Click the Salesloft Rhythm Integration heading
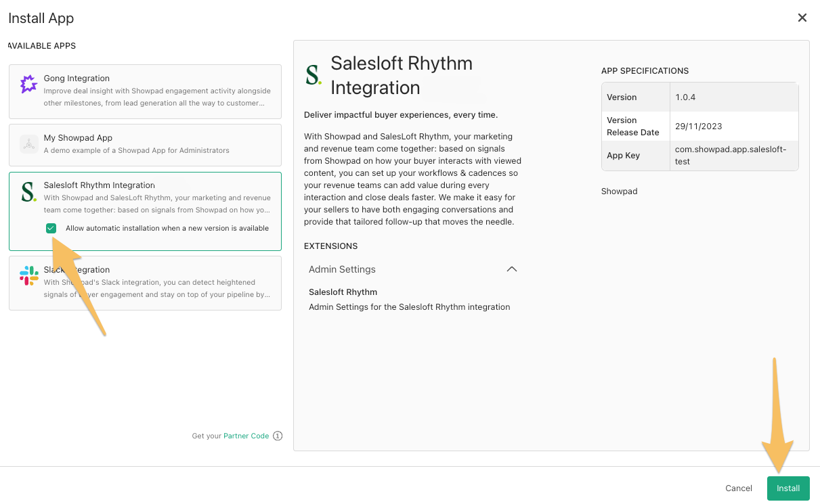This screenshot has height=504, width=820. coord(402,75)
